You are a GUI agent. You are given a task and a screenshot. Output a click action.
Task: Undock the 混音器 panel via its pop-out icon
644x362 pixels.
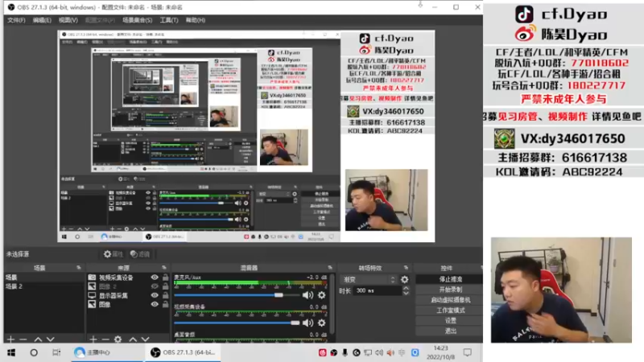330,268
